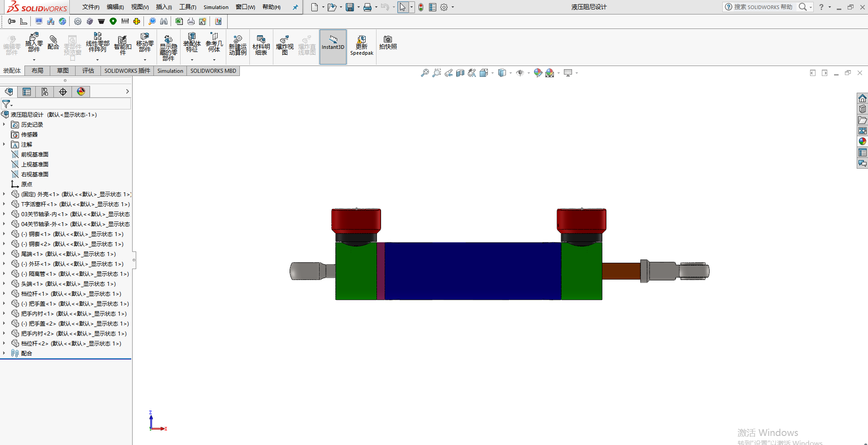Click the Save toolbar icon
Screen dimensions: 868x445
[x=350, y=7]
